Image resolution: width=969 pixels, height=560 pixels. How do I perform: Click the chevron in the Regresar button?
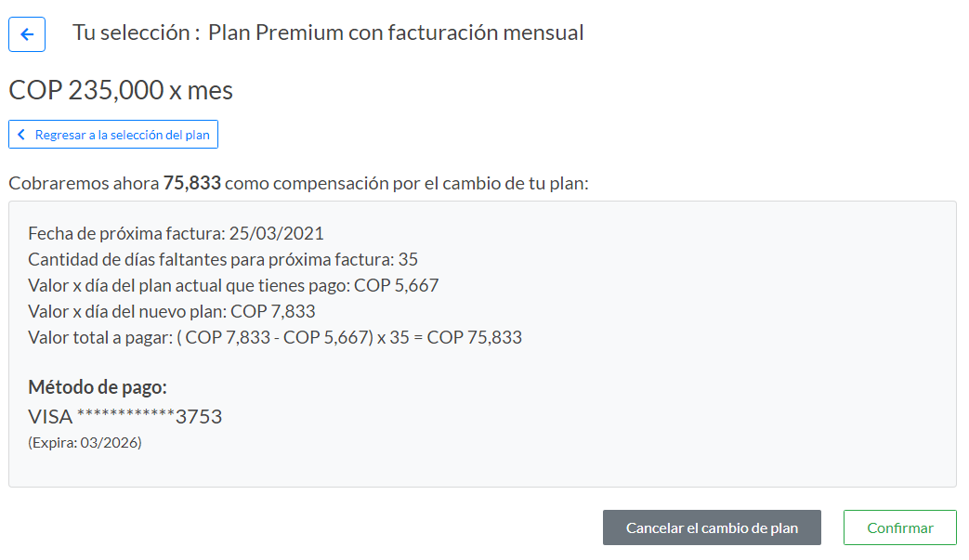[x=21, y=135]
